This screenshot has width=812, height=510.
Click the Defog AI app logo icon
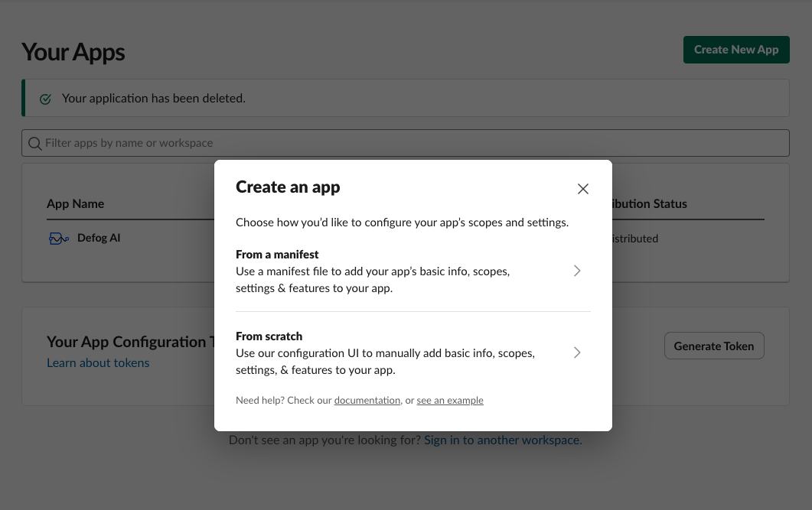click(58, 238)
